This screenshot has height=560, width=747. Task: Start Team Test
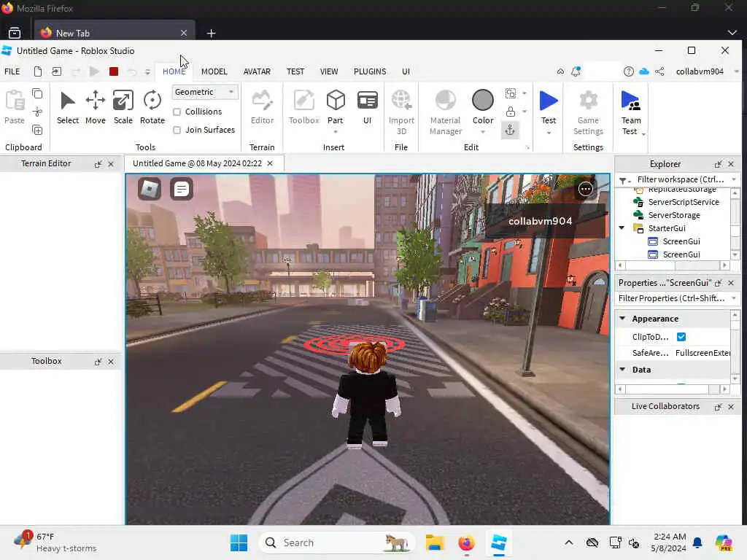click(x=631, y=112)
